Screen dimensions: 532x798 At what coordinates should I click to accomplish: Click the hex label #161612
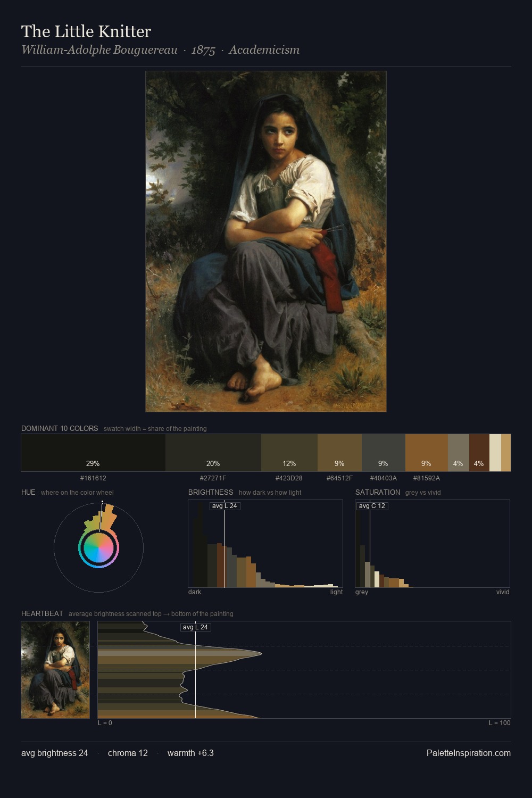(93, 478)
